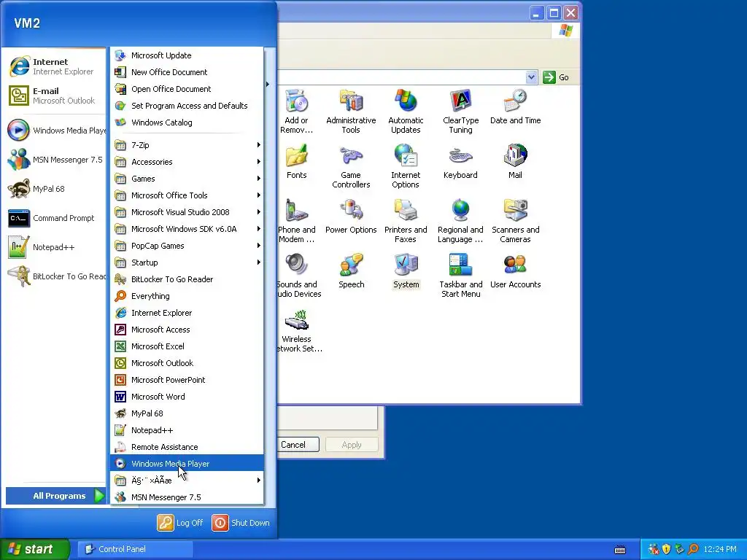Click the All Programs button
The width and height of the screenshot is (747, 560).
[55, 496]
